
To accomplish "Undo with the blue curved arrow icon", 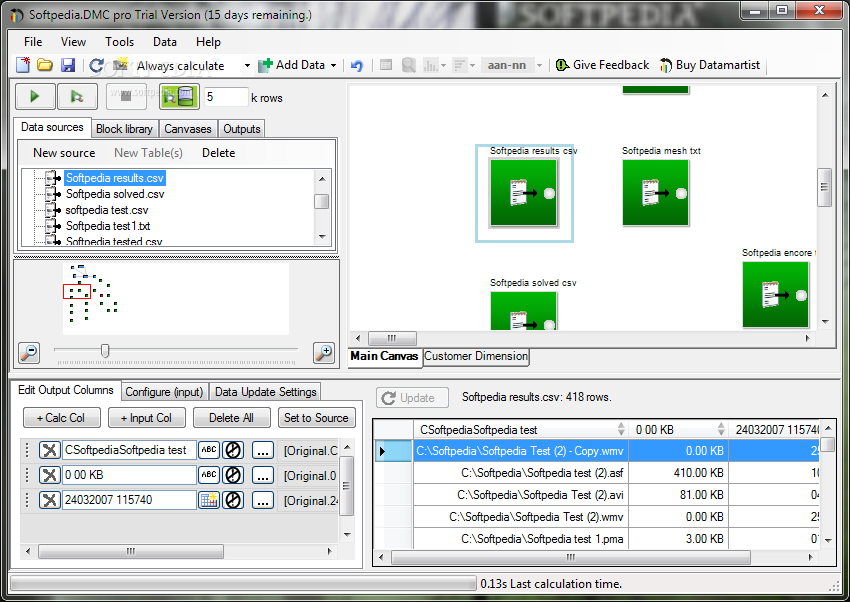I will tap(357, 66).
